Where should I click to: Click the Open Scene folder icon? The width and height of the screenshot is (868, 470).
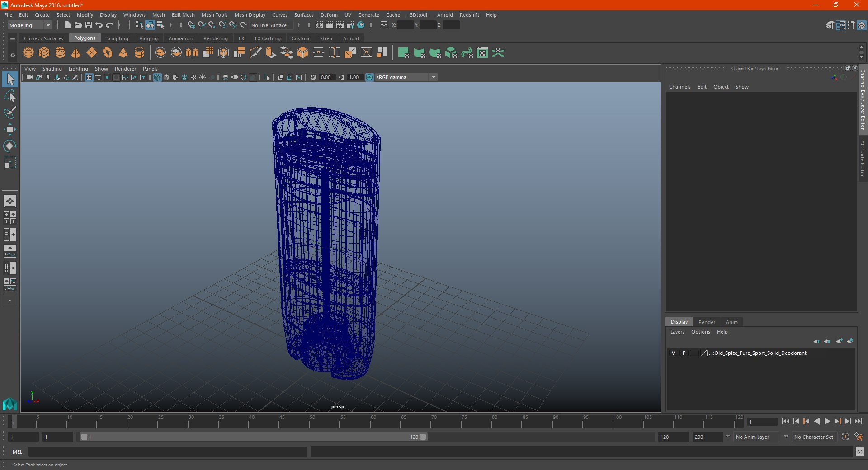coord(78,25)
